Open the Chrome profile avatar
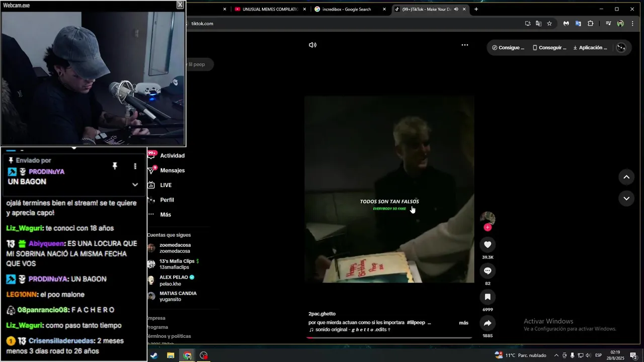The width and height of the screenshot is (644, 362). coord(620,24)
